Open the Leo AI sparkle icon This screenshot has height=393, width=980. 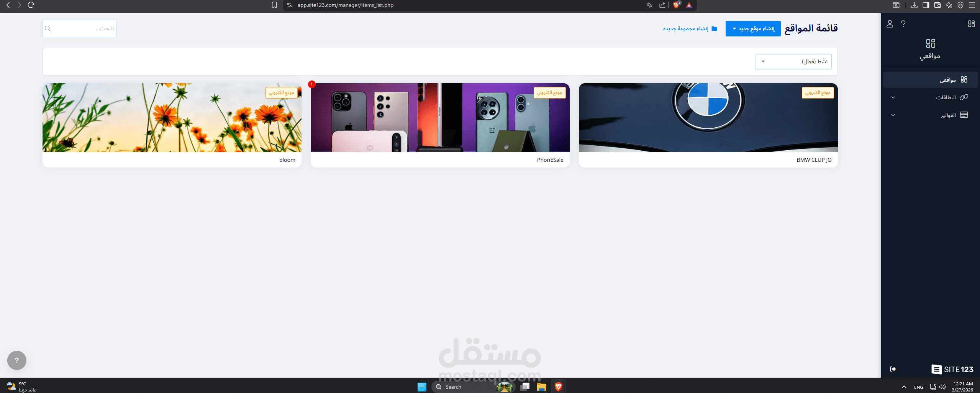949,5
